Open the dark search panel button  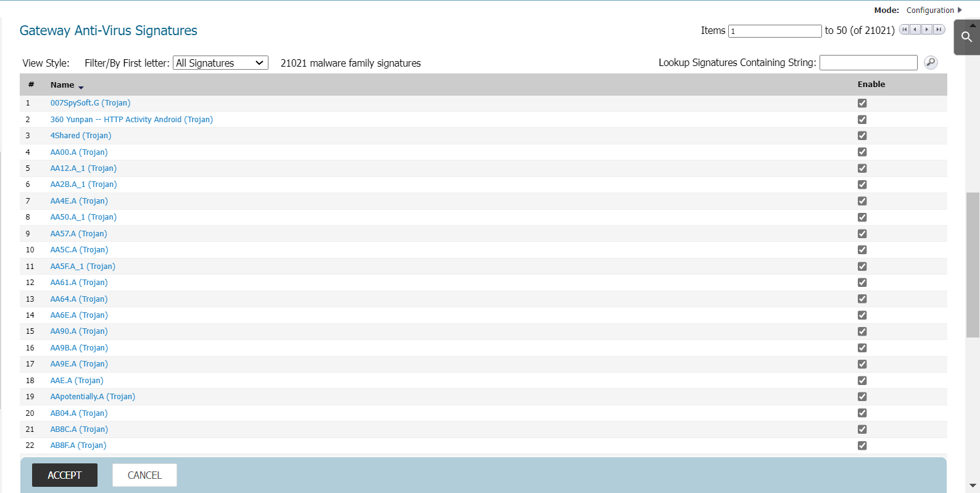click(966, 37)
